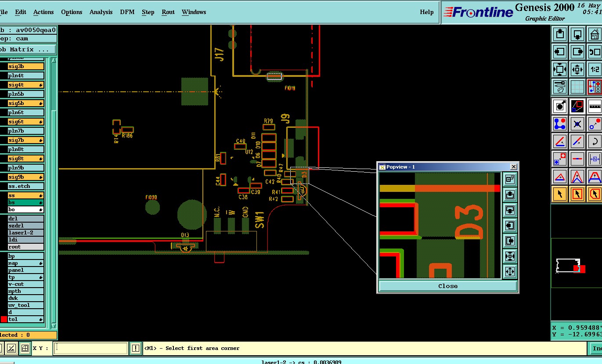Click the pan up view icon

click(560, 34)
